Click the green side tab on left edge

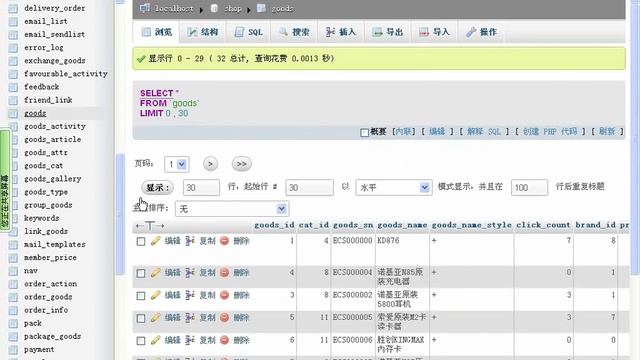(5, 180)
